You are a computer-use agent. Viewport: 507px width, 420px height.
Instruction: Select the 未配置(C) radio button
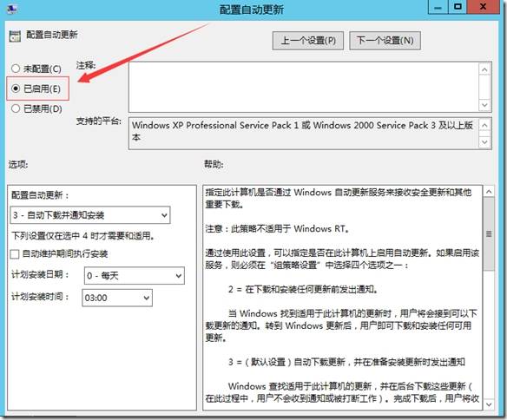[16, 69]
